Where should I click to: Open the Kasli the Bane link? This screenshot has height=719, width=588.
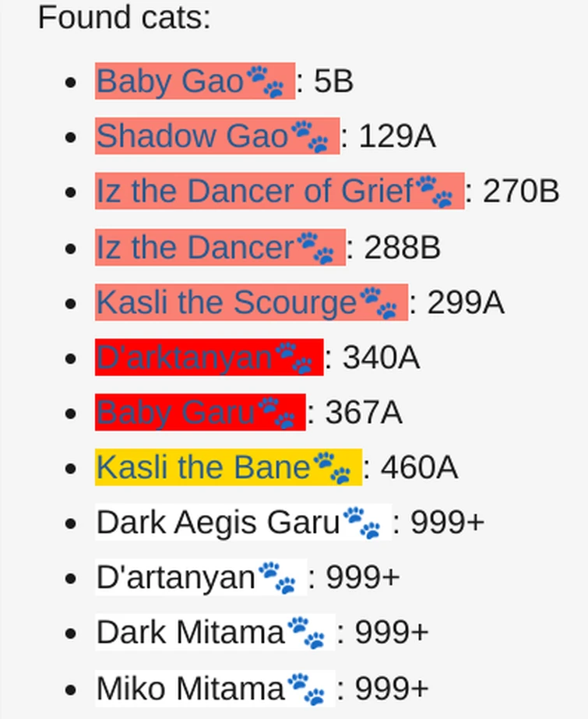pyautogui.click(x=202, y=469)
